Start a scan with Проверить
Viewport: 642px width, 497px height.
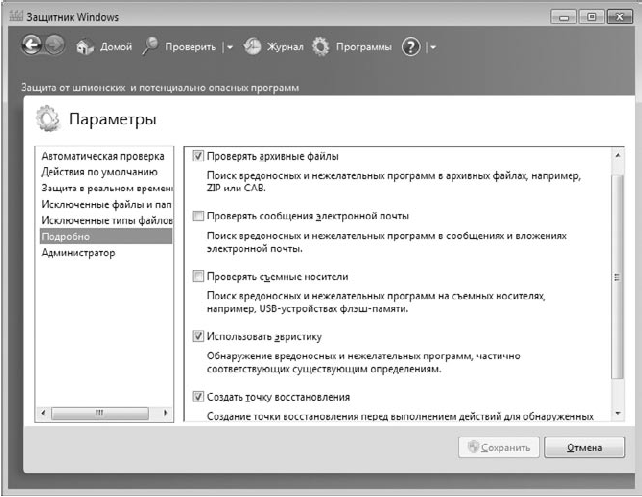point(190,47)
